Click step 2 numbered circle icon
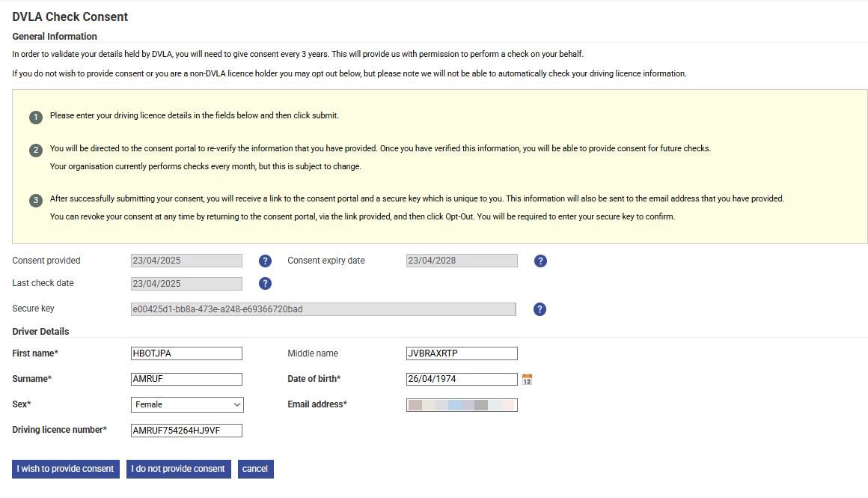868x498 pixels. 36,150
